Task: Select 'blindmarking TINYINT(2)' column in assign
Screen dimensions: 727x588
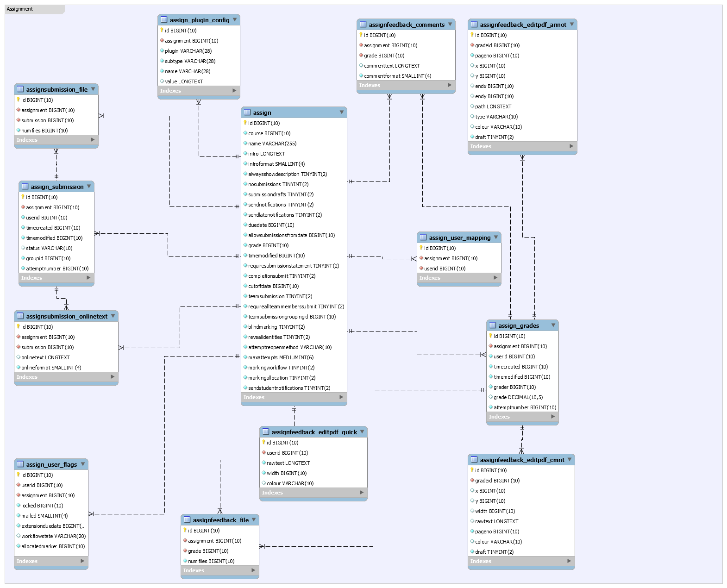Action: (294, 327)
